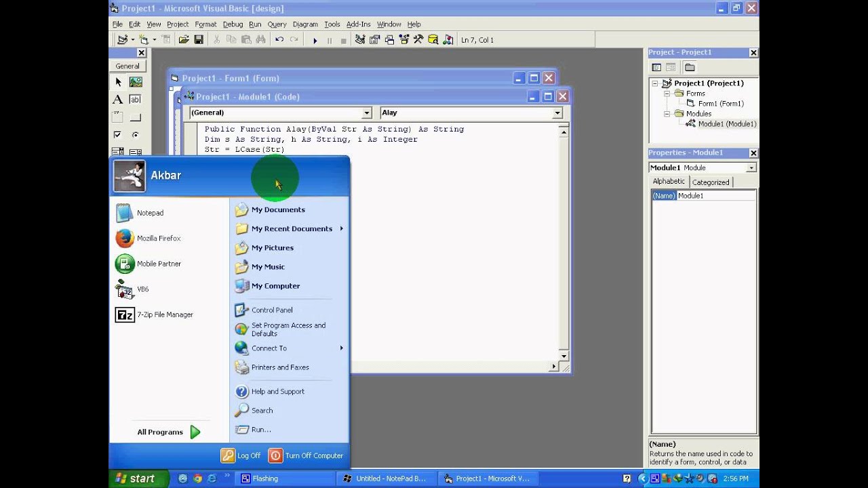The image size is (868, 488).
Task: Open Search from Start menu
Action: [x=254, y=410]
